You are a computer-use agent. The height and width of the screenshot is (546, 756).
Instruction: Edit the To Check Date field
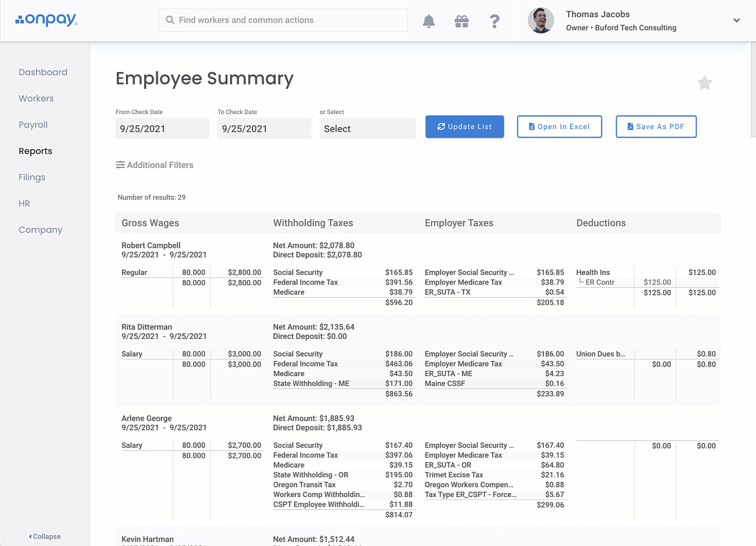click(x=264, y=128)
